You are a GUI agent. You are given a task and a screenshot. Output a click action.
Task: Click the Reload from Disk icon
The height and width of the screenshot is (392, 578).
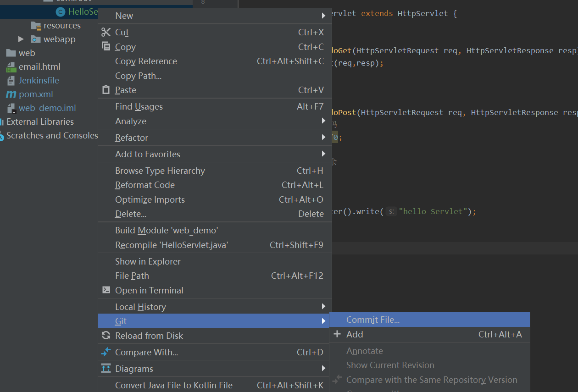[106, 336]
